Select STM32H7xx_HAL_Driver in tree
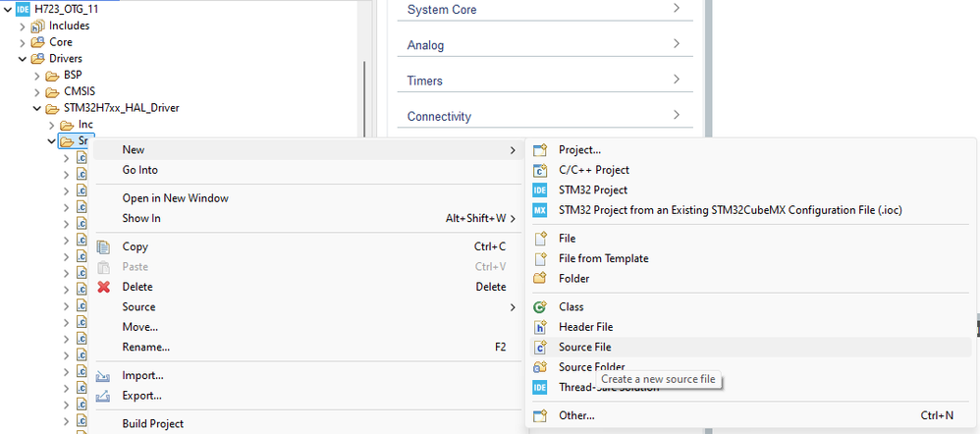 [121, 108]
